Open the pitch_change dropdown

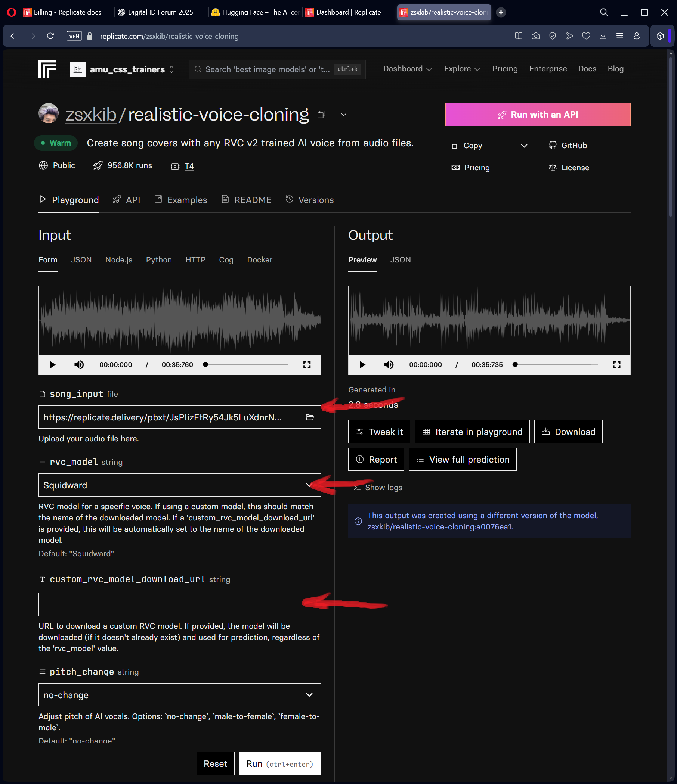pyautogui.click(x=179, y=695)
